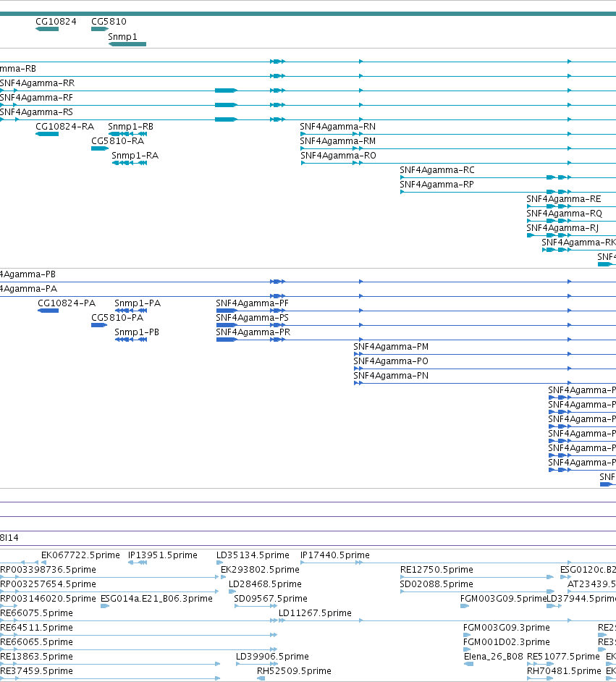Select the FGM003G09.5prime EST label
This screenshot has width=616, height=682.
[x=503, y=599]
